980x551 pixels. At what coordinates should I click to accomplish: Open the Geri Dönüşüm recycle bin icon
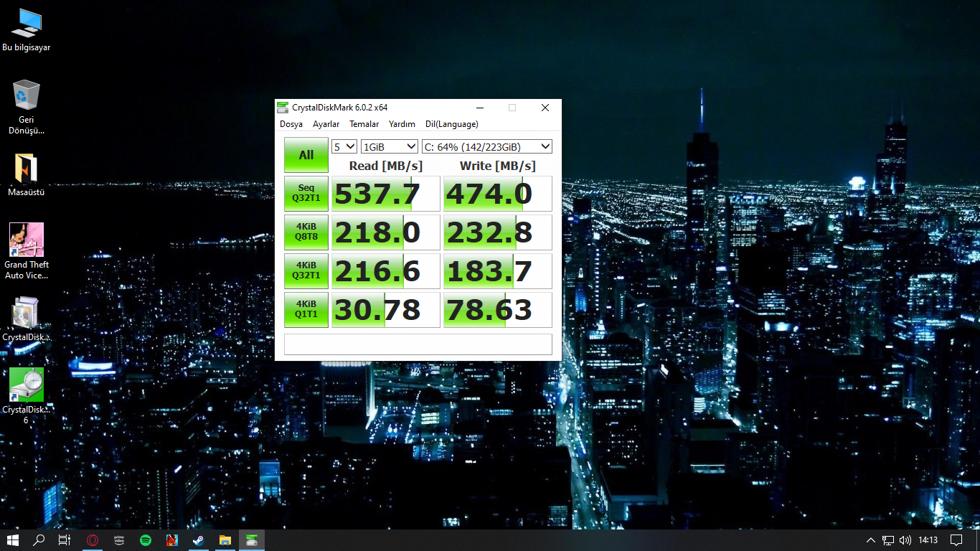(x=26, y=108)
